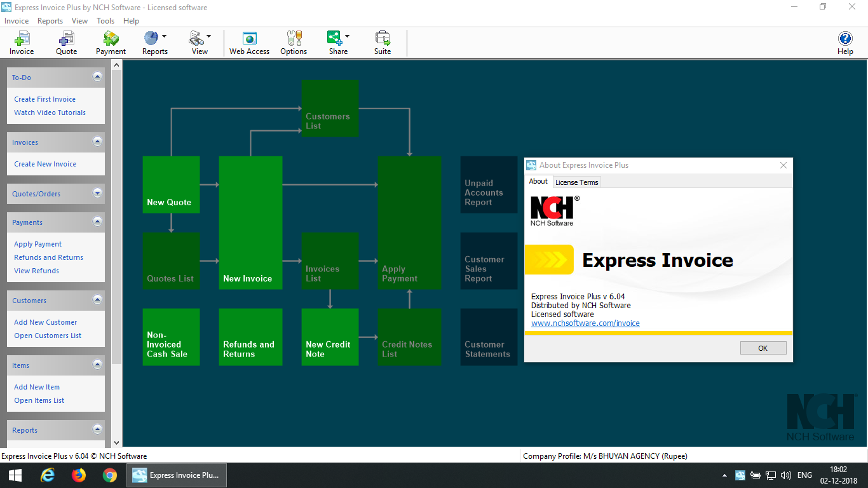Launch Google Chrome from taskbar

coord(110,475)
